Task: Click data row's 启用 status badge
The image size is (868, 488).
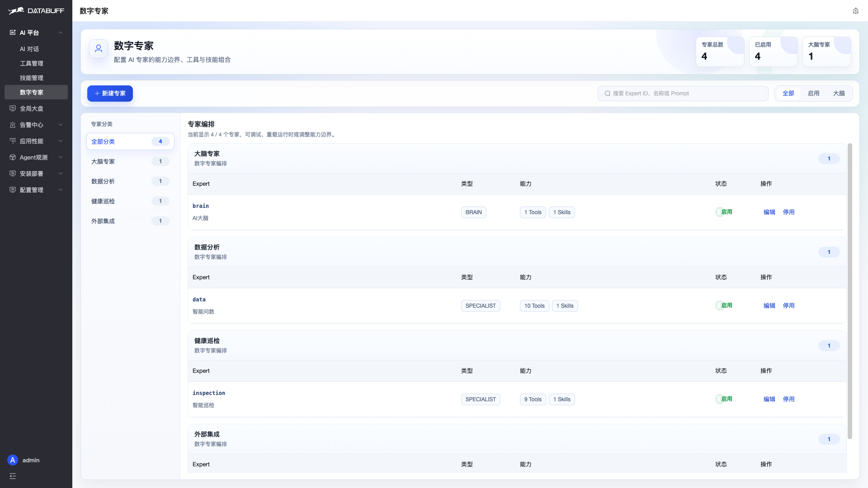Action: 725,305
